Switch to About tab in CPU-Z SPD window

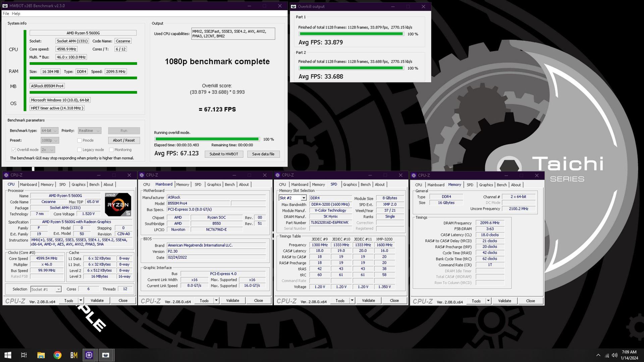(x=380, y=184)
